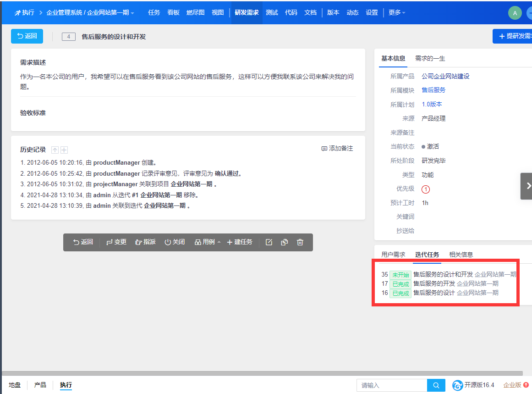Switch to 基本信息 tab
532x394 pixels.
tap(393, 58)
